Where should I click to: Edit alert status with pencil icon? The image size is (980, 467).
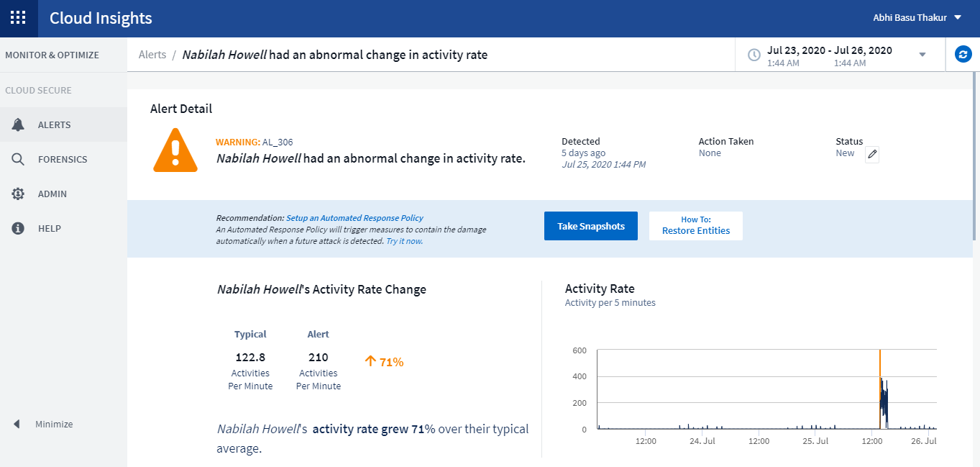(872, 154)
